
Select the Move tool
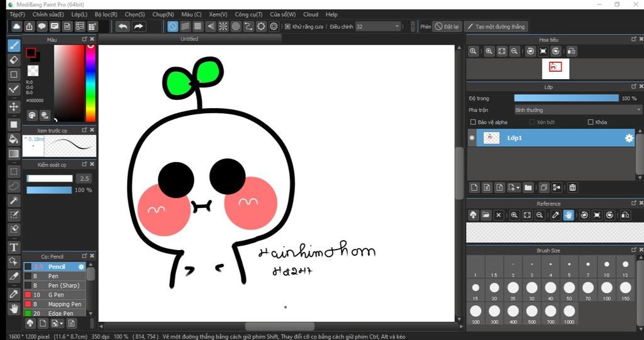point(14,107)
